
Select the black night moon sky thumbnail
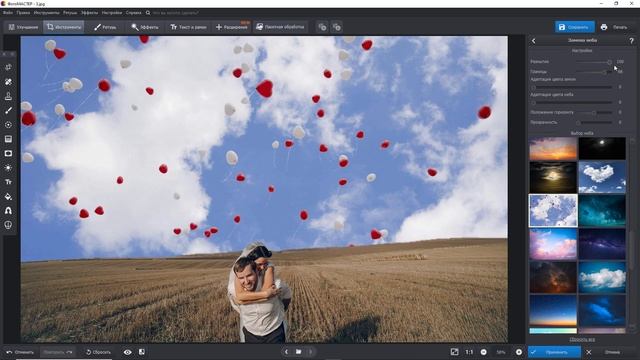pos(602,148)
